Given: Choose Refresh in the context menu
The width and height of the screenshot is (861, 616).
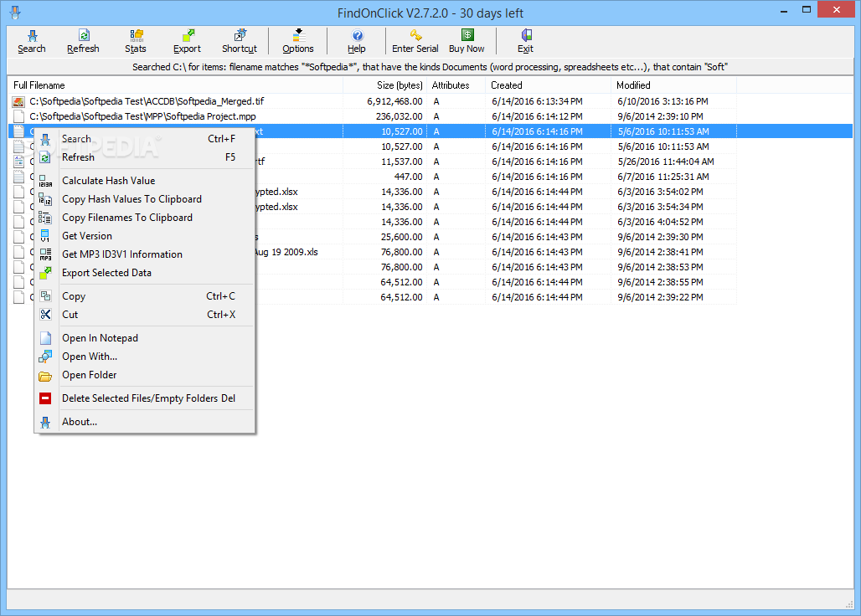Looking at the screenshot, I should coord(145,157).
